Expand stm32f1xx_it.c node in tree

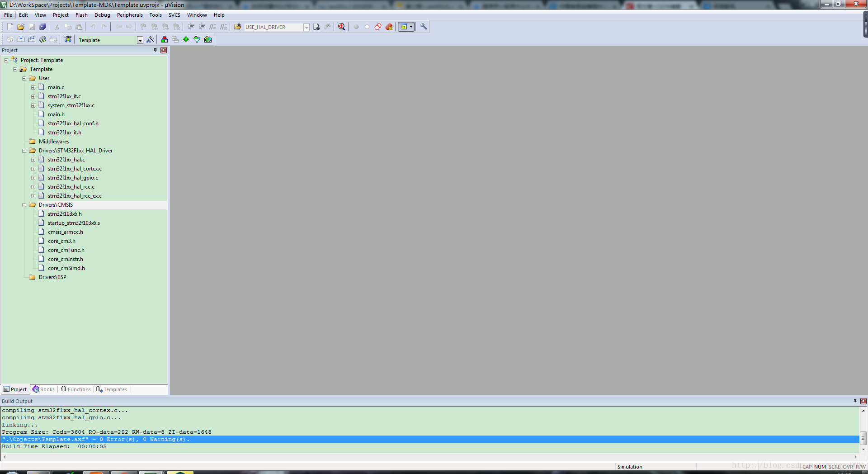click(33, 96)
